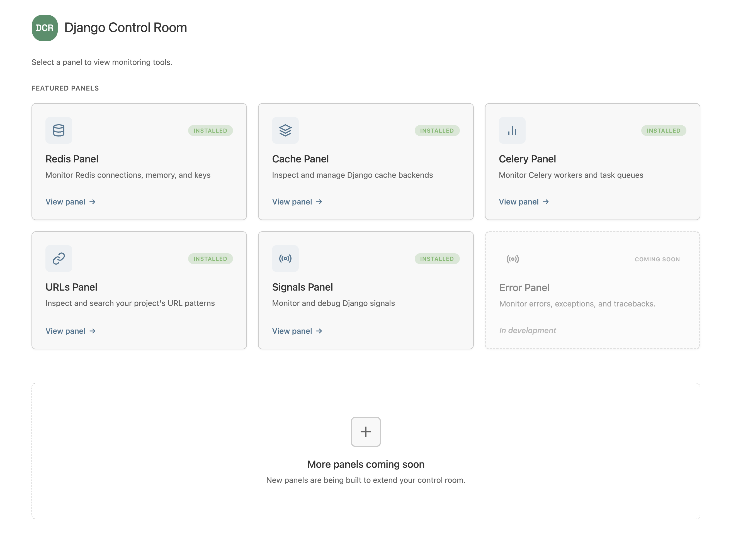This screenshot has height=560, width=748.
Task: Click the More panels coming soon heading
Action: click(366, 464)
